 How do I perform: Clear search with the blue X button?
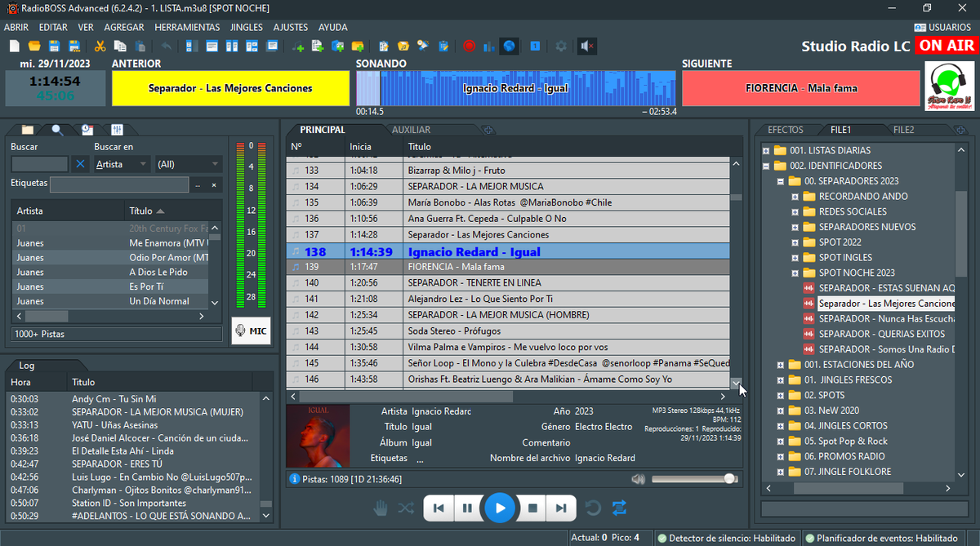coord(80,164)
